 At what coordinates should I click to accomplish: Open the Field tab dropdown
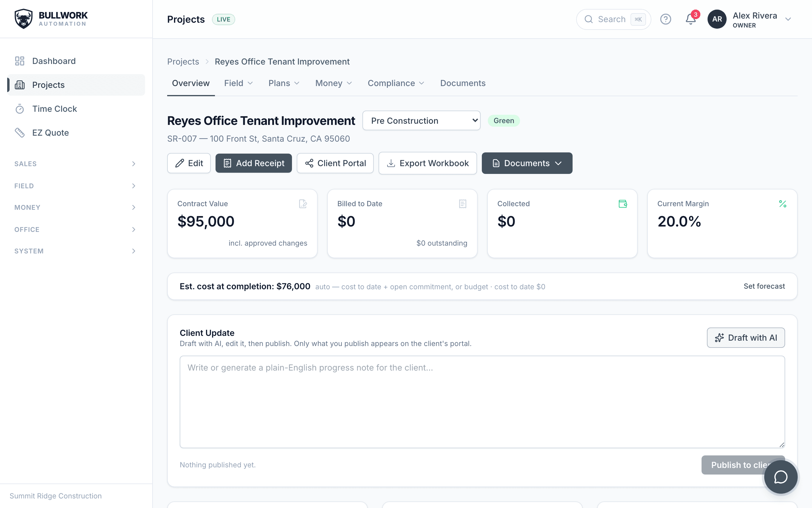point(238,83)
